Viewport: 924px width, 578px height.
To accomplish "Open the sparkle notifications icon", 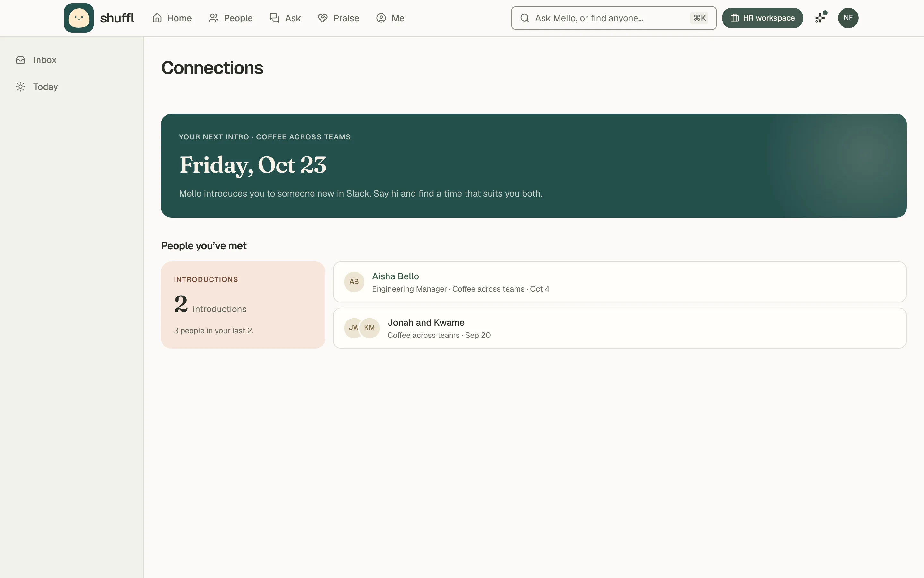I will tap(820, 18).
